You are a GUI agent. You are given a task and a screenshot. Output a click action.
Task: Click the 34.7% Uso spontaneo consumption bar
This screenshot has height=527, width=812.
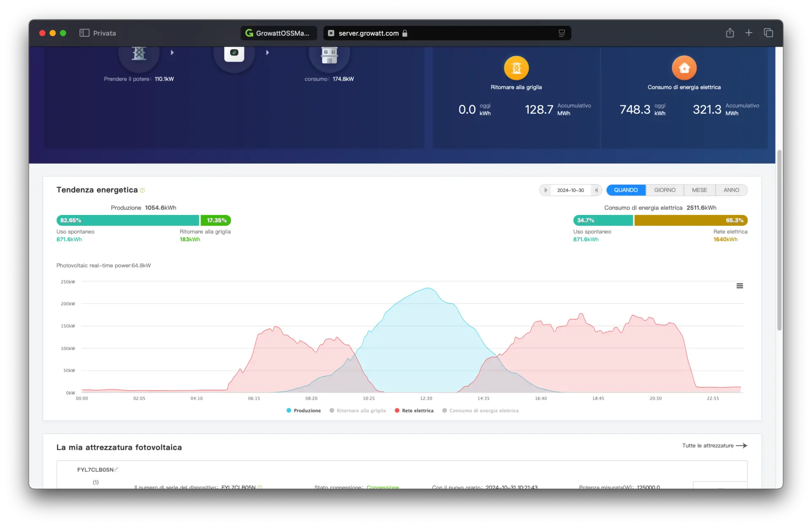tap(603, 220)
